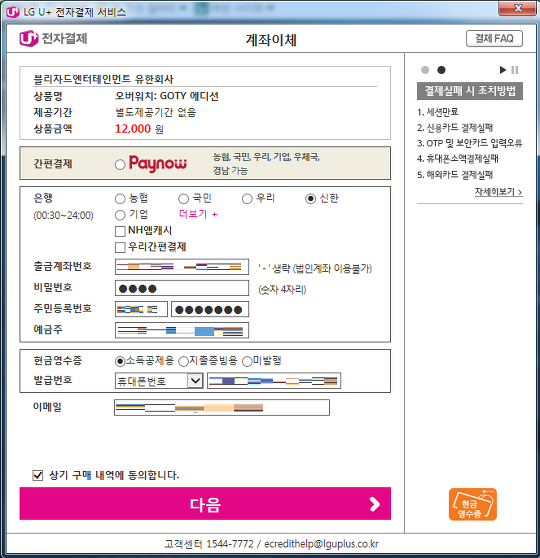The height and width of the screenshot is (558, 540).
Task: Open help item 2. 신용카드 결제실패
Action: pos(455,128)
